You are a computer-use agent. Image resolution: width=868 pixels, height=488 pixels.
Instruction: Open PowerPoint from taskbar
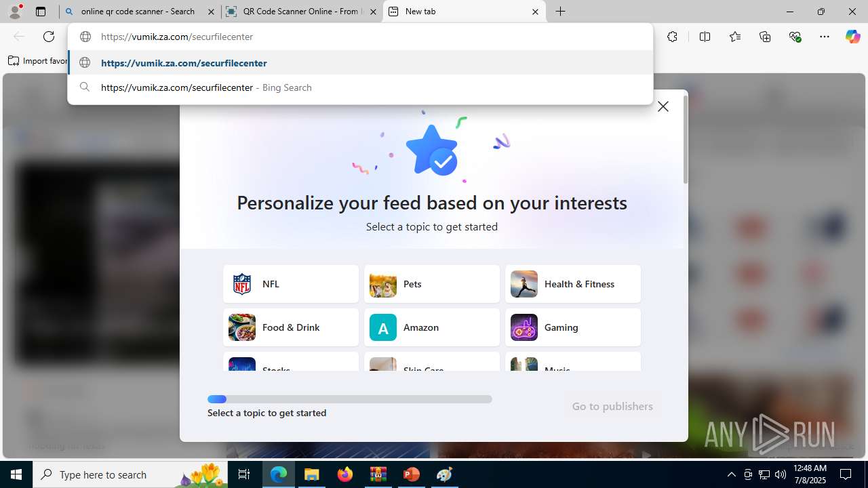[x=412, y=474]
